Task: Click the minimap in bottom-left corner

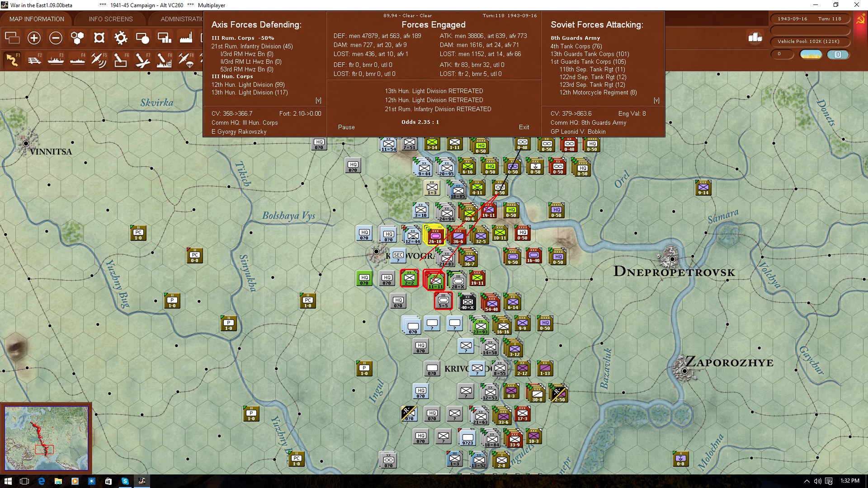Action: pyautogui.click(x=46, y=438)
